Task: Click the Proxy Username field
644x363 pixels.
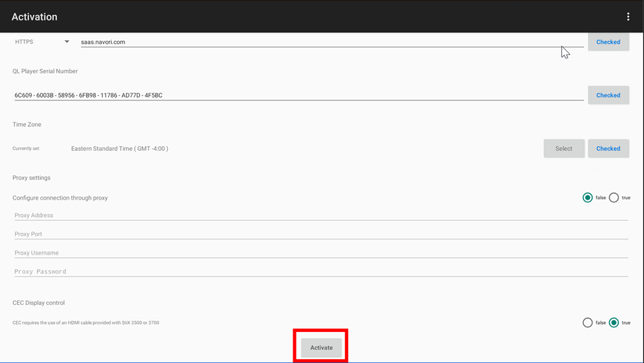Action: point(321,253)
